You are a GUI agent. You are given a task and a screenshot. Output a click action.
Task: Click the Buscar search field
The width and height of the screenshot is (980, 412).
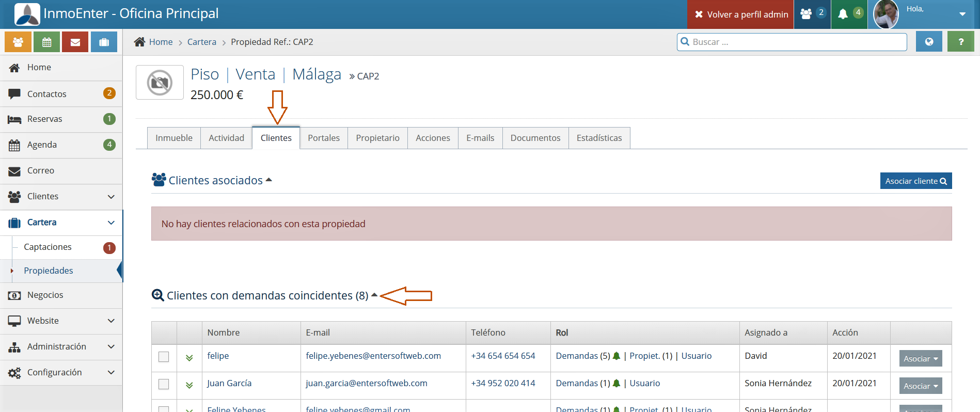click(x=792, y=42)
